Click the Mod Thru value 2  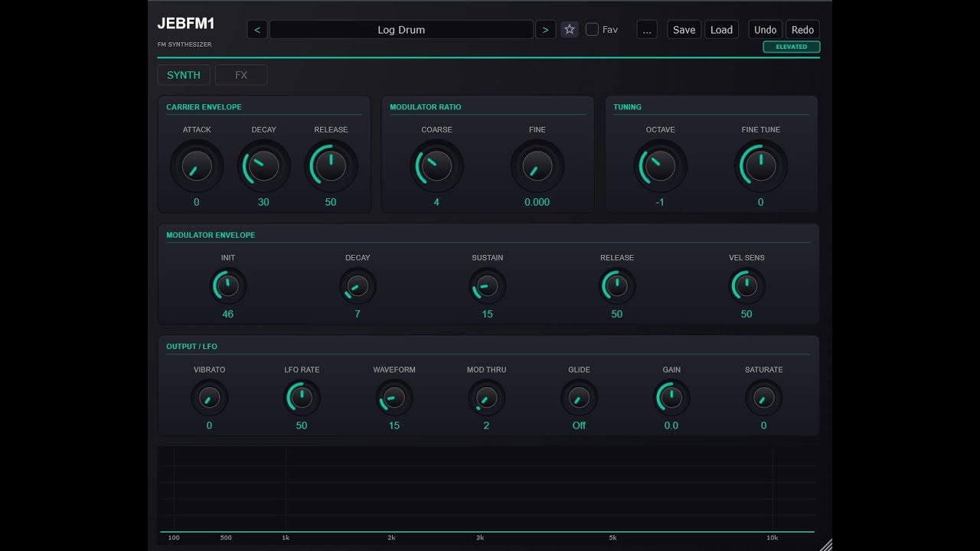coord(486,425)
